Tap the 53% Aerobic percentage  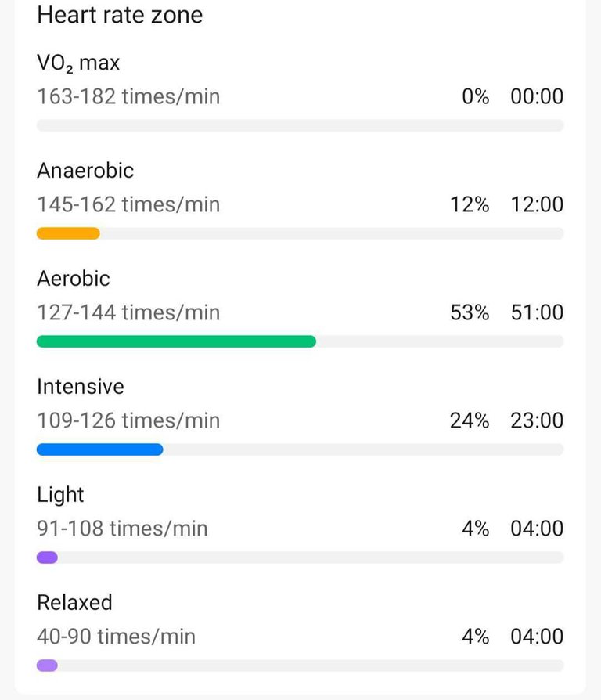coord(470,312)
